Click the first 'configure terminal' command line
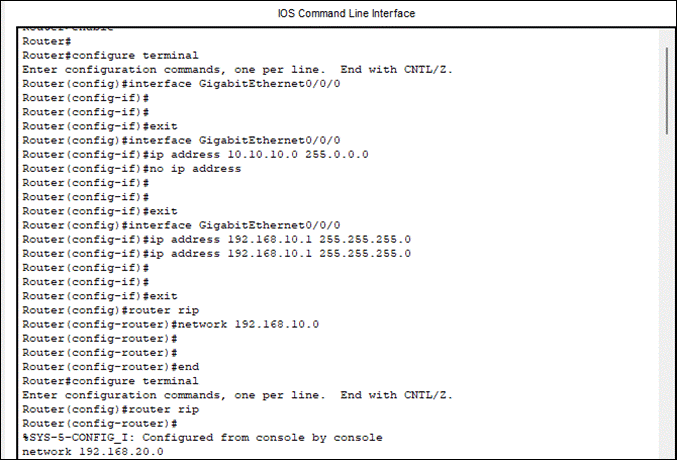677x460 pixels. pos(111,55)
